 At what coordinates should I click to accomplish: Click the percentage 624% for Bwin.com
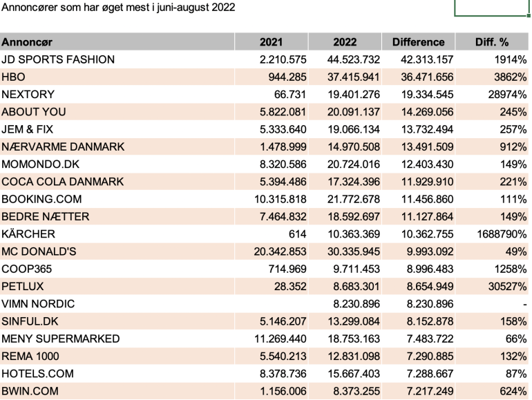513,391
